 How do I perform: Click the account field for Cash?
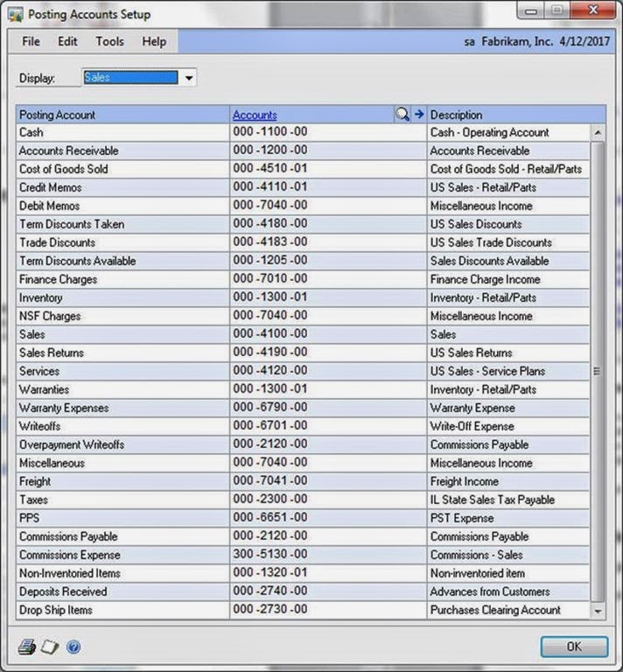(x=327, y=132)
